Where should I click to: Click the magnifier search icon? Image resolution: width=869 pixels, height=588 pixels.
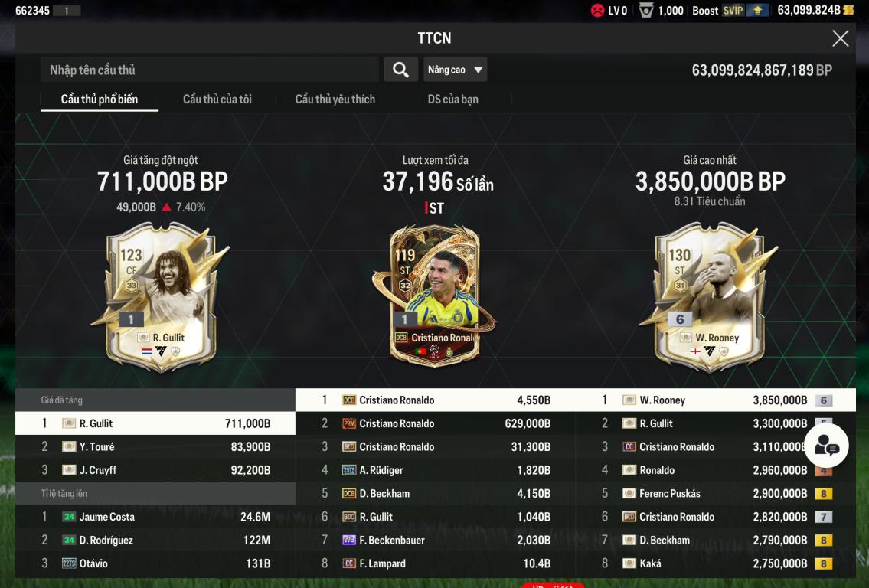400,70
